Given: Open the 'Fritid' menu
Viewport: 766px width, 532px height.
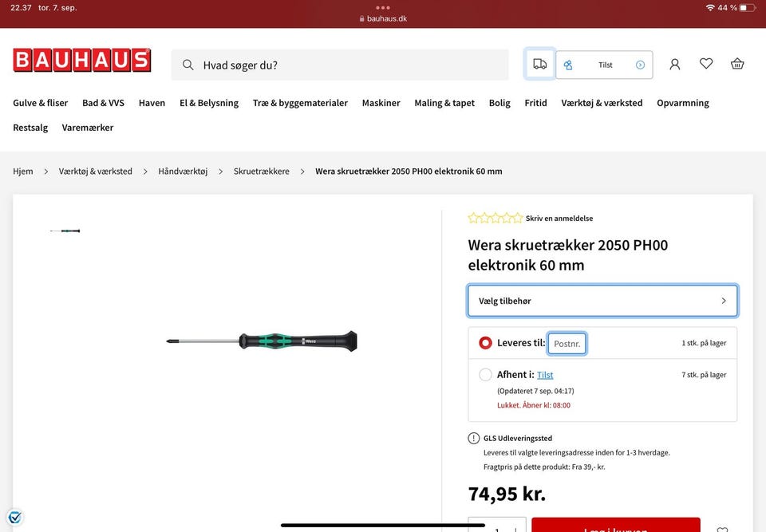Looking at the screenshot, I should click(x=536, y=103).
